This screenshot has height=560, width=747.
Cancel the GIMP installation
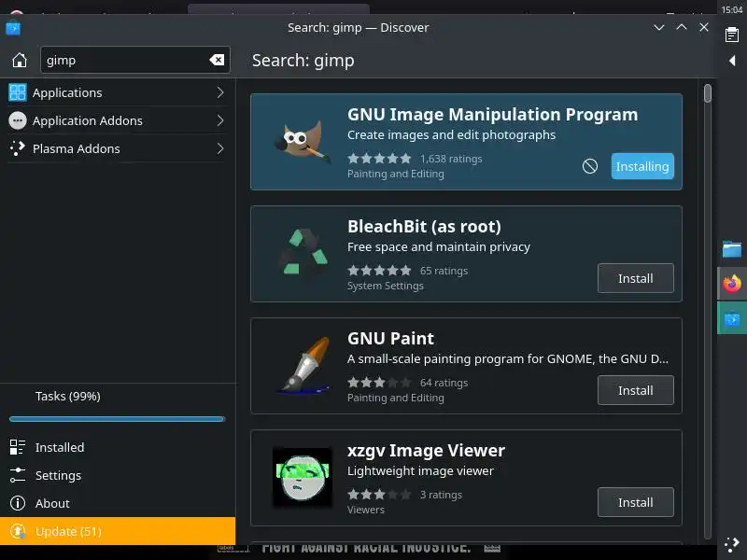tap(590, 166)
